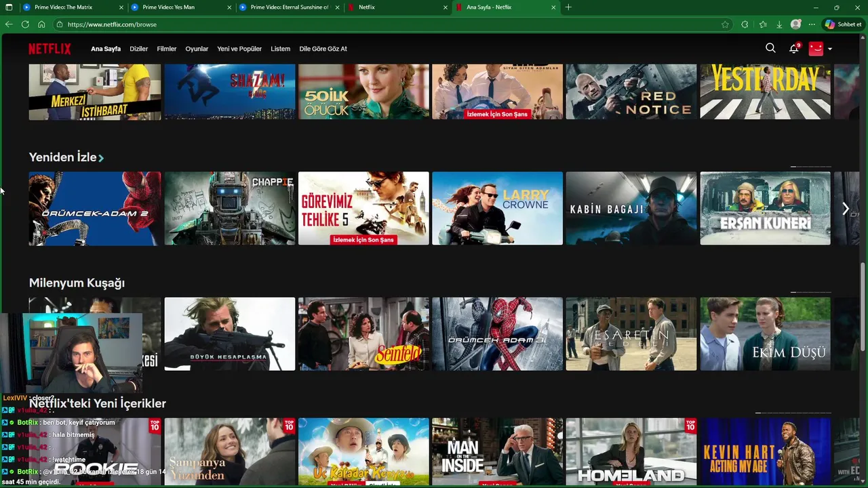Open Örümcek-Adam 2 thumbnail
Viewport: 868px width, 488px height.
point(95,208)
